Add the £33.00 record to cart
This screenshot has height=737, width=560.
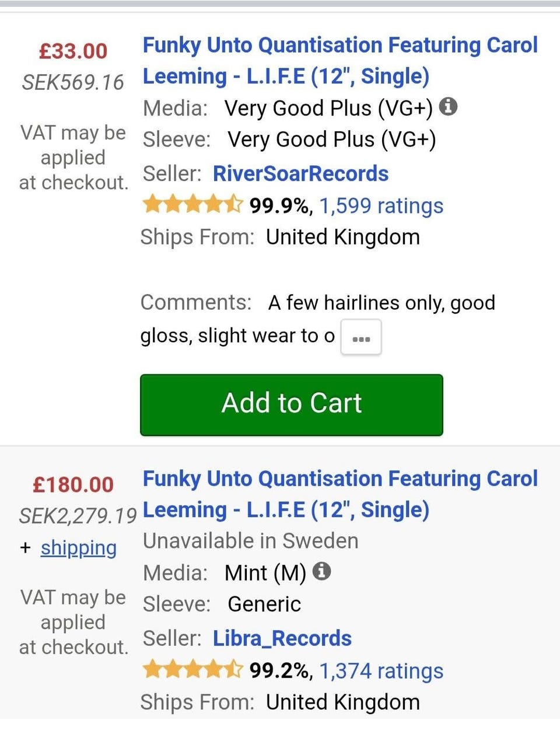(x=291, y=404)
